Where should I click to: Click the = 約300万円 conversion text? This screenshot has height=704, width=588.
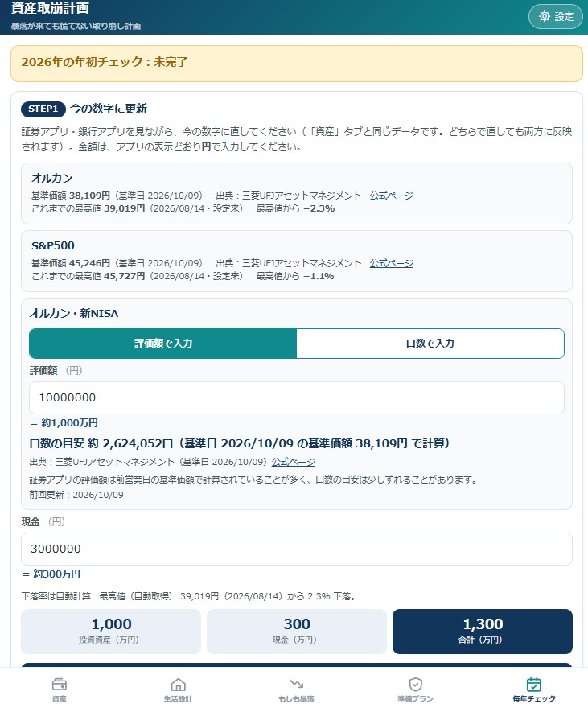click(x=51, y=574)
